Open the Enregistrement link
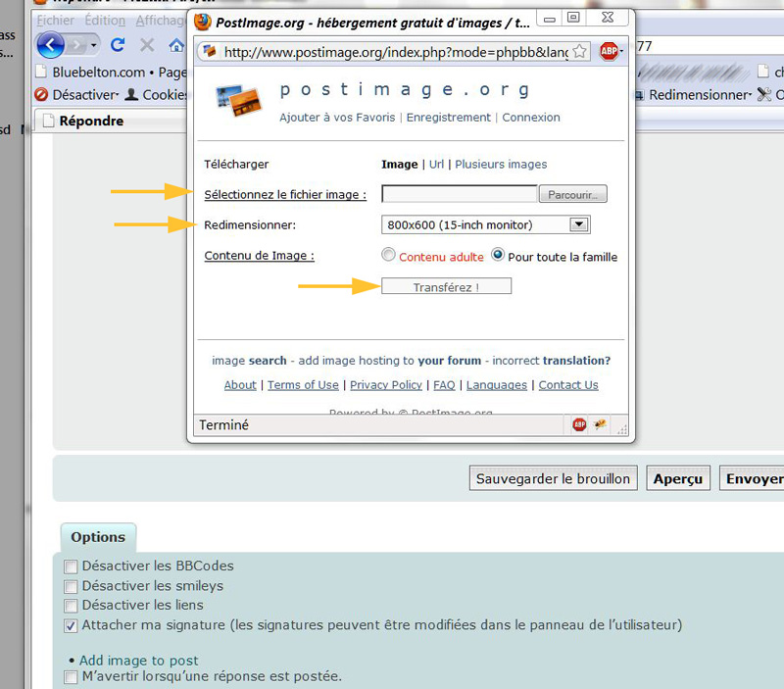The height and width of the screenshot is (689, 784). click(x=449, y=117)
